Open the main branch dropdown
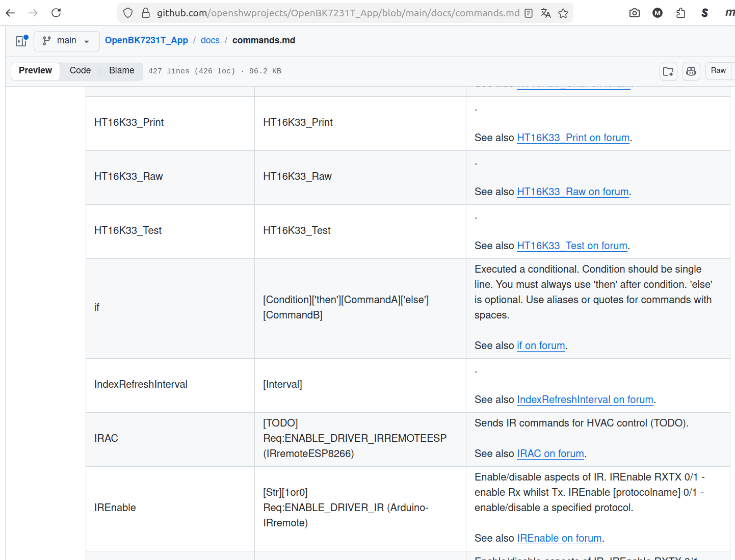Image resolution: width=735 pixels, height=560 pixels. click(66, 41)
